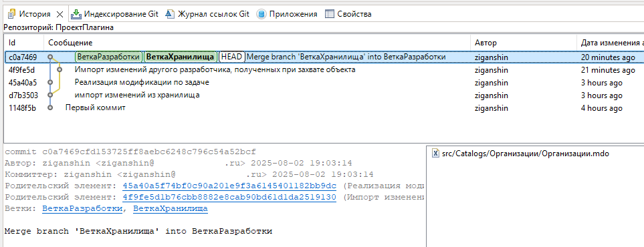Close the История tab
Viewport: 644px width, 247px height.
click(60, 15)
